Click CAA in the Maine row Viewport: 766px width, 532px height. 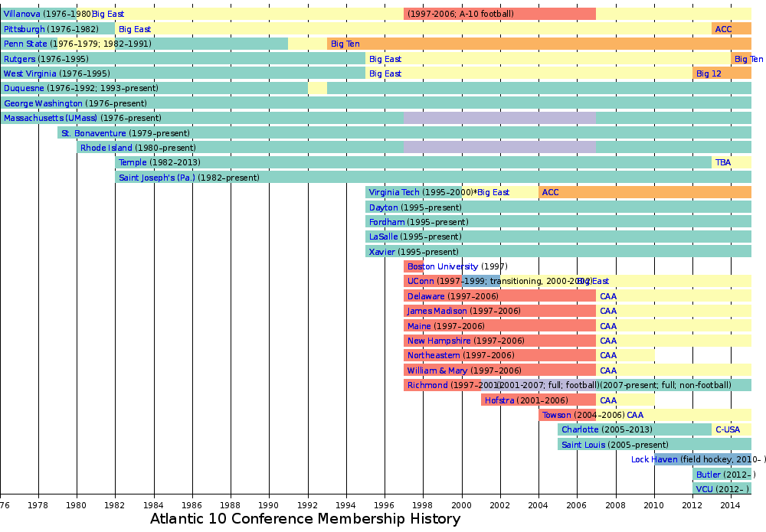click(608, 326)
